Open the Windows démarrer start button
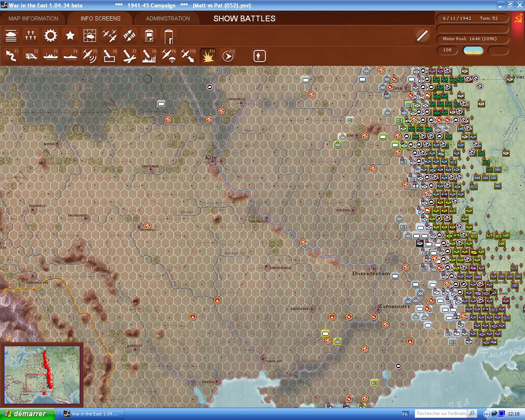Screen dimensions: 525x420 (28, 414)
